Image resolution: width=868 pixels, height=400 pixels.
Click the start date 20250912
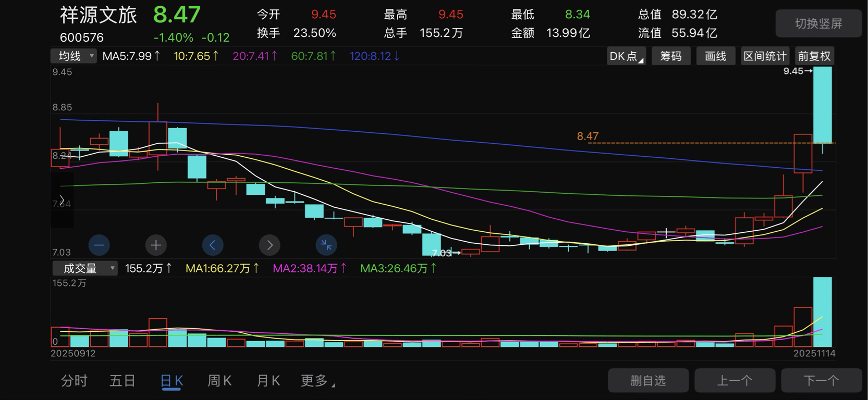[72, 354]
